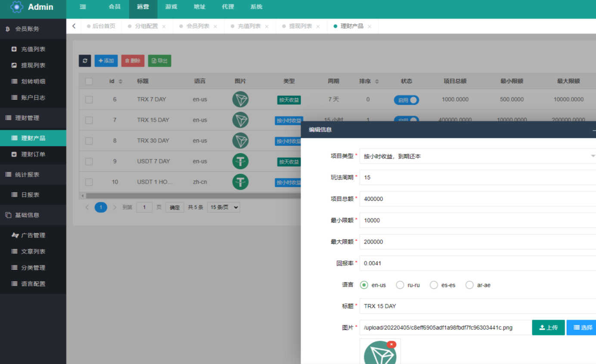Select the ru-ru language radio button
The height and width of the screenshot is (364, 596).
point(400,285)
